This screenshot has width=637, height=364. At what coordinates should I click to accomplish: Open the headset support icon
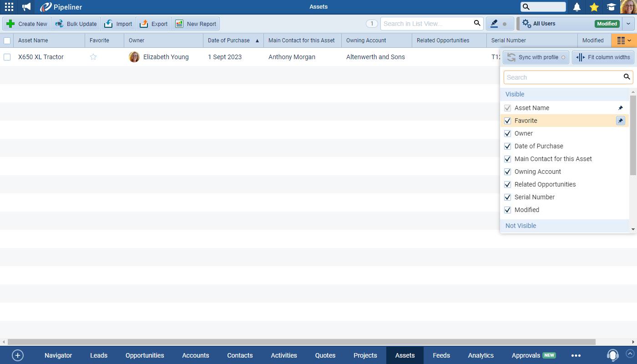(612, 355)
